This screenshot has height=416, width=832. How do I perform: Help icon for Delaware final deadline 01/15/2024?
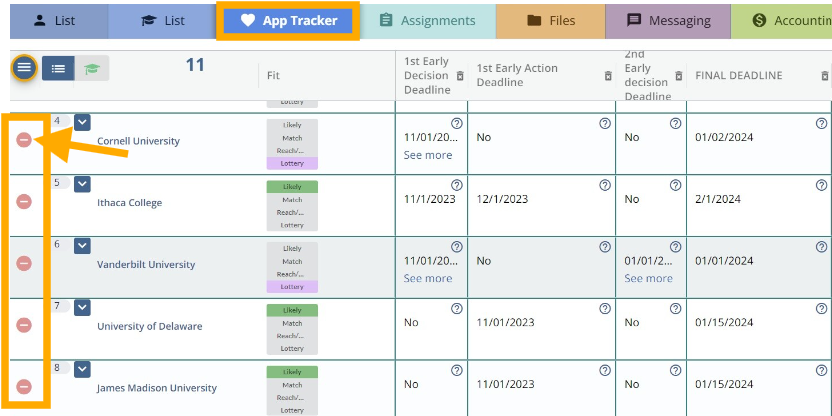click(x=821, y=308)
